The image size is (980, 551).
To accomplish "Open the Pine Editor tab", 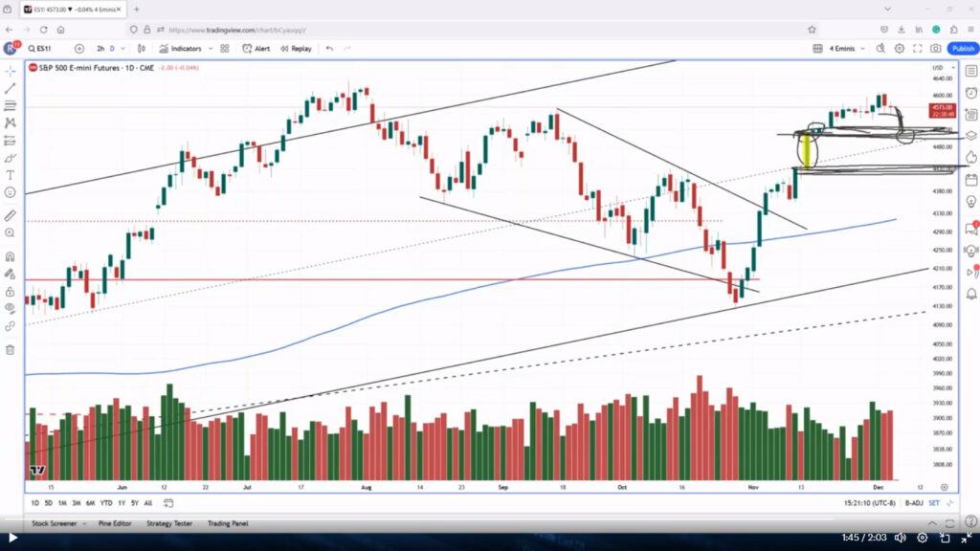I will [x=115, y=523].
